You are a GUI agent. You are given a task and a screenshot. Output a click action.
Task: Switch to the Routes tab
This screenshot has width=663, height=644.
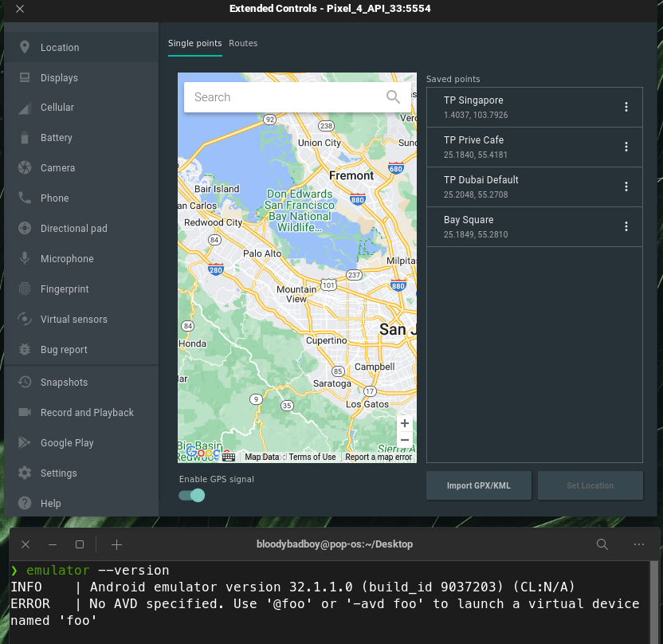tap(243, 43)
